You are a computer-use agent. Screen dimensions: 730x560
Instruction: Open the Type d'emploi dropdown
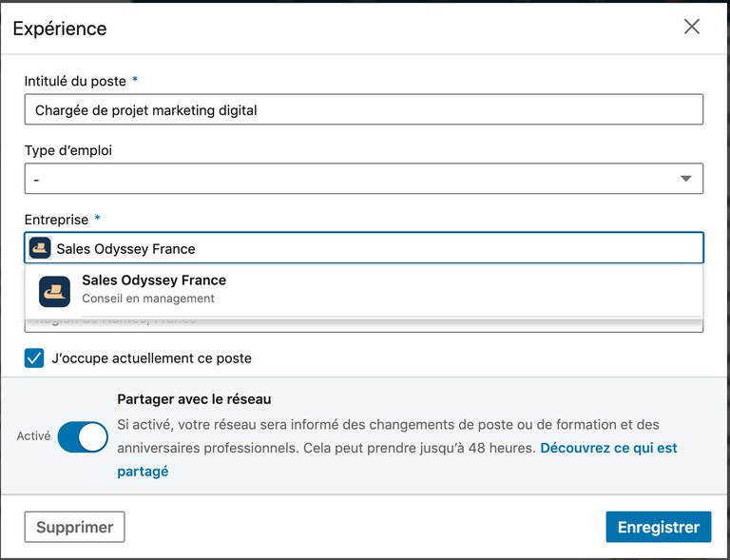pyautogui.click(x=364, y=179)
